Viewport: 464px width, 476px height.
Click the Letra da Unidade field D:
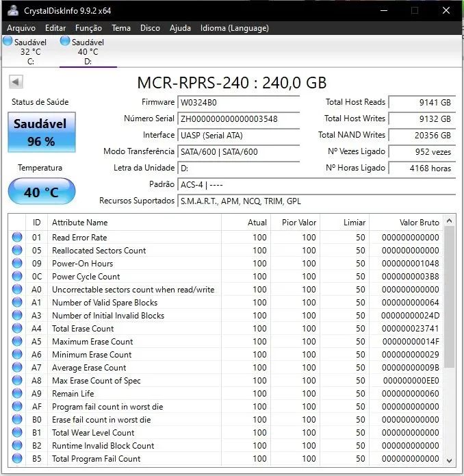pyautogui.click(x=238, y=168)
